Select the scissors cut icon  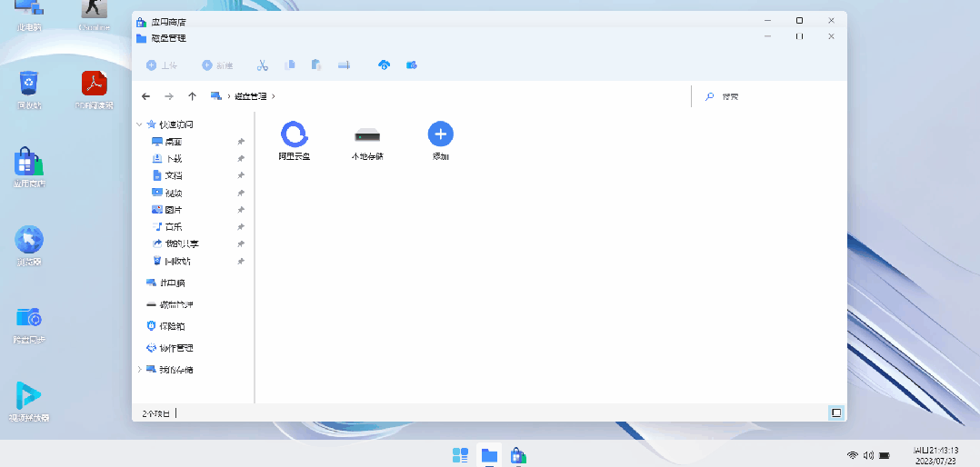click(x=263, y=65)
